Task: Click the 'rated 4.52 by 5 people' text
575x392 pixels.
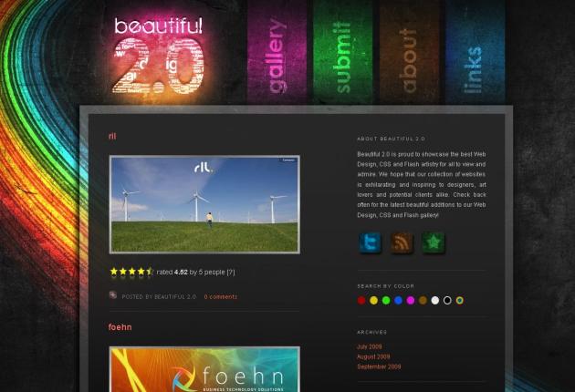Action: [x=191, y=273]
